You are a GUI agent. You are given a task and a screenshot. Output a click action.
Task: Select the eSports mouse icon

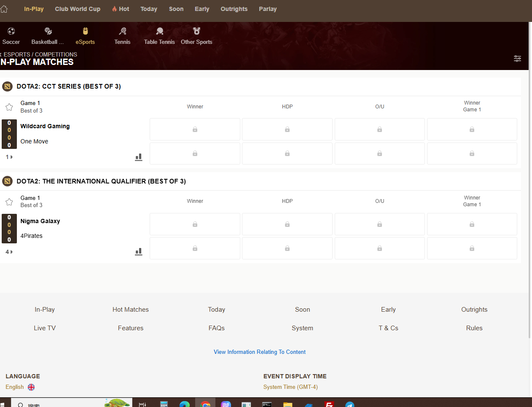(x=85, y=31)
